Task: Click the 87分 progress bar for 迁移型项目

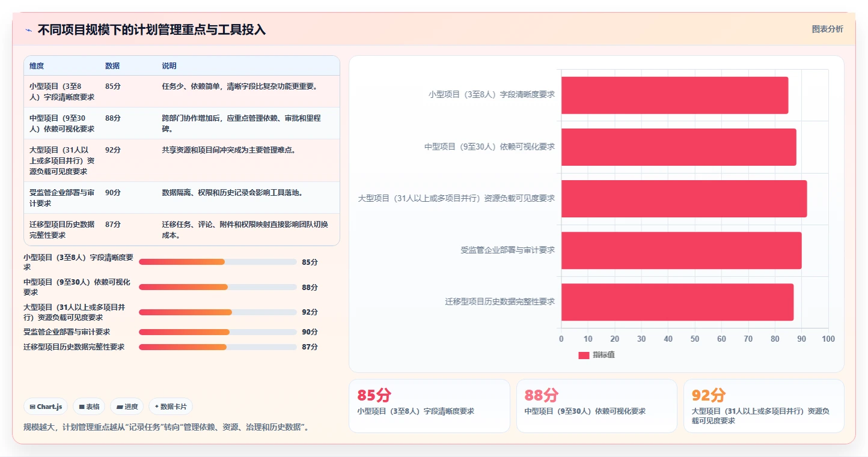Action: [218, 347]
